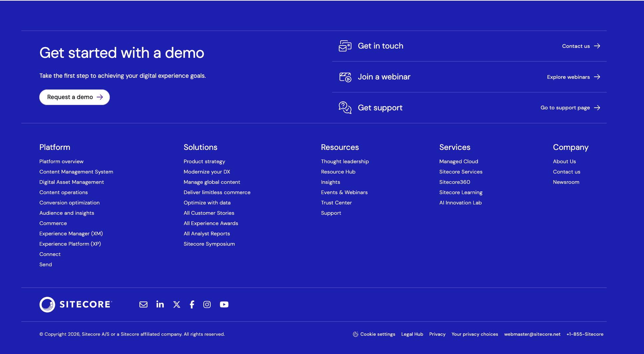The image size is (644, 354).
Task: Click the arrow next to Explore webinars
Action: (x=597, y=77)
